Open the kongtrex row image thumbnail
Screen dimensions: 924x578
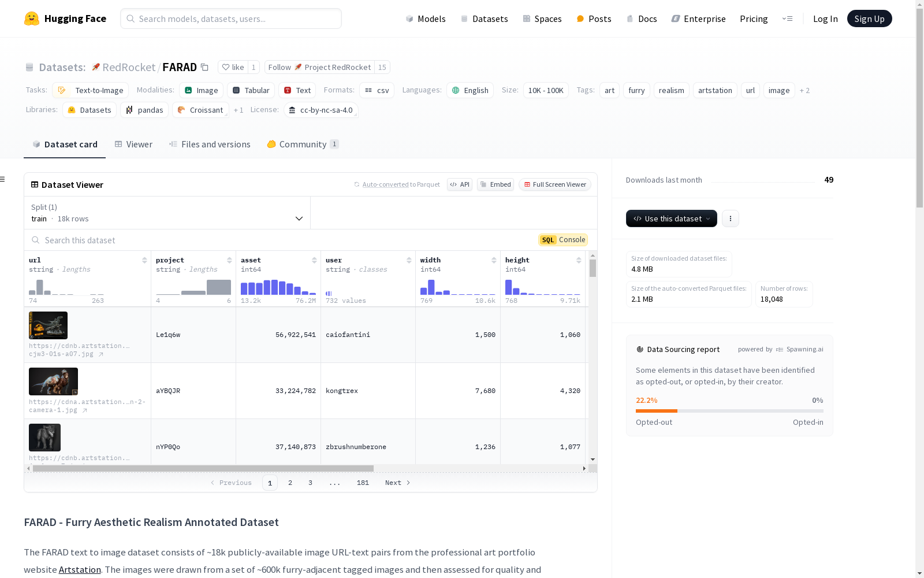click(53, 381)
